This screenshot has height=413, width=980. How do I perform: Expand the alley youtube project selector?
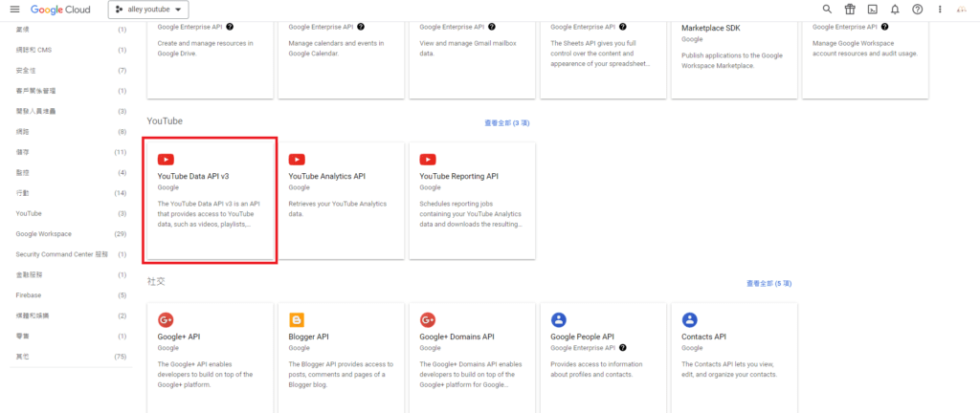148,9
